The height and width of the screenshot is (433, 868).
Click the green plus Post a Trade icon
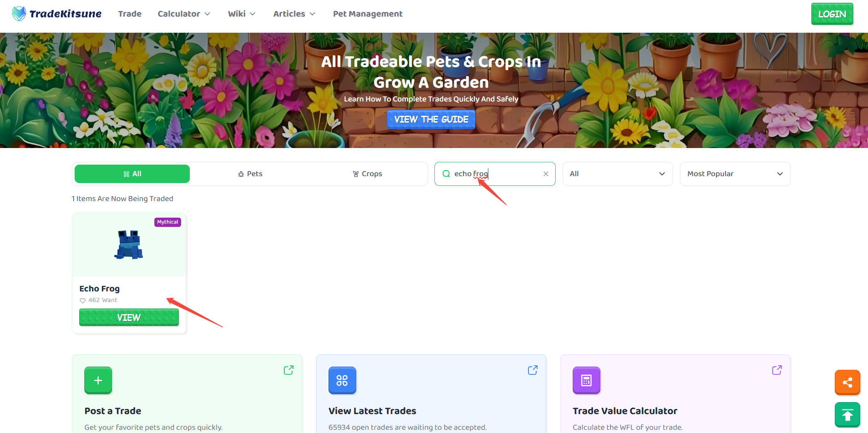click(98, 380)
